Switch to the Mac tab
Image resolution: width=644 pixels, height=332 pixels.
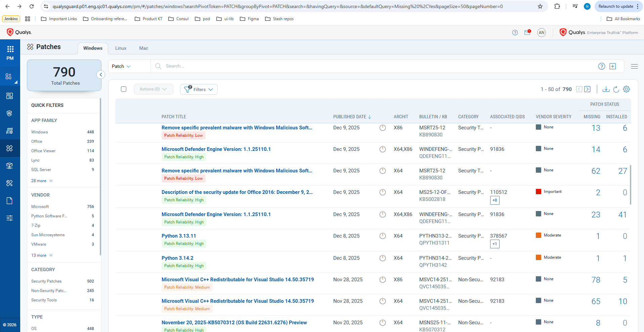tap(143, 48)
